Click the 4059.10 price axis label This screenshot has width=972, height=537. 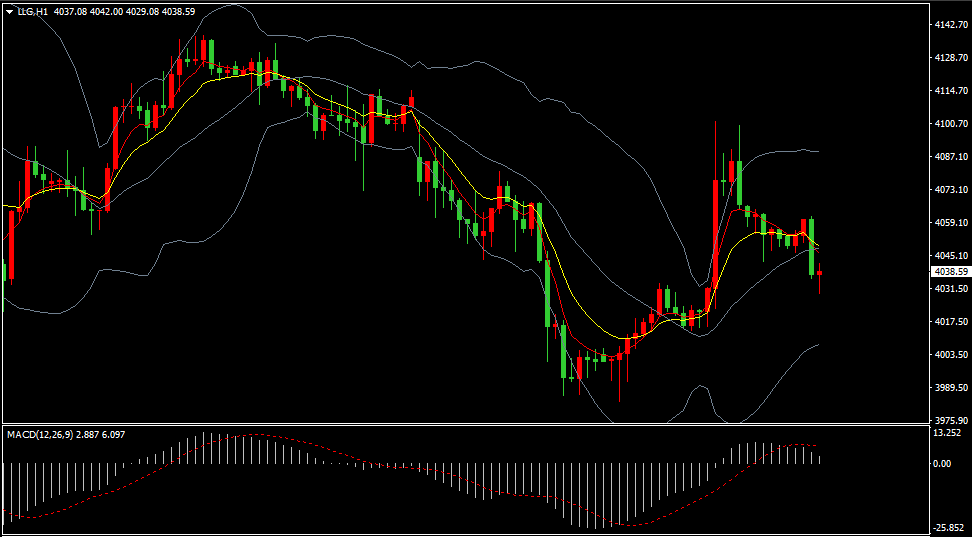[951, 223]
